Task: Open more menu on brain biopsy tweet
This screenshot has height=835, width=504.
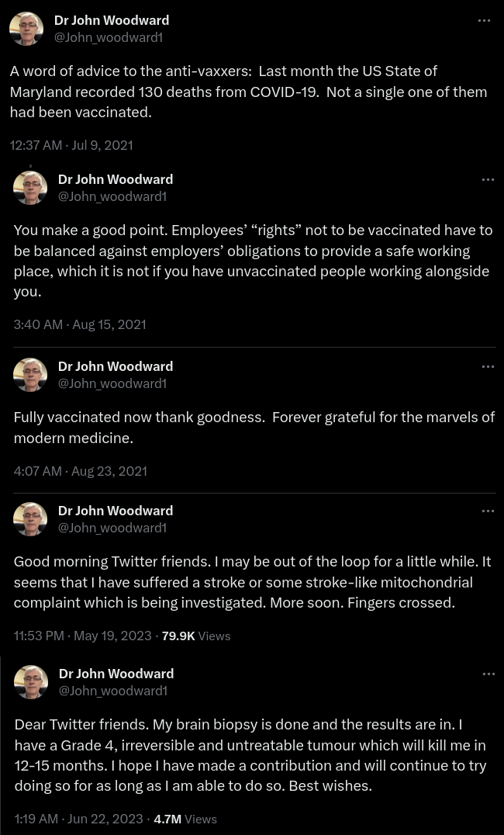Action: click(488, 674)
